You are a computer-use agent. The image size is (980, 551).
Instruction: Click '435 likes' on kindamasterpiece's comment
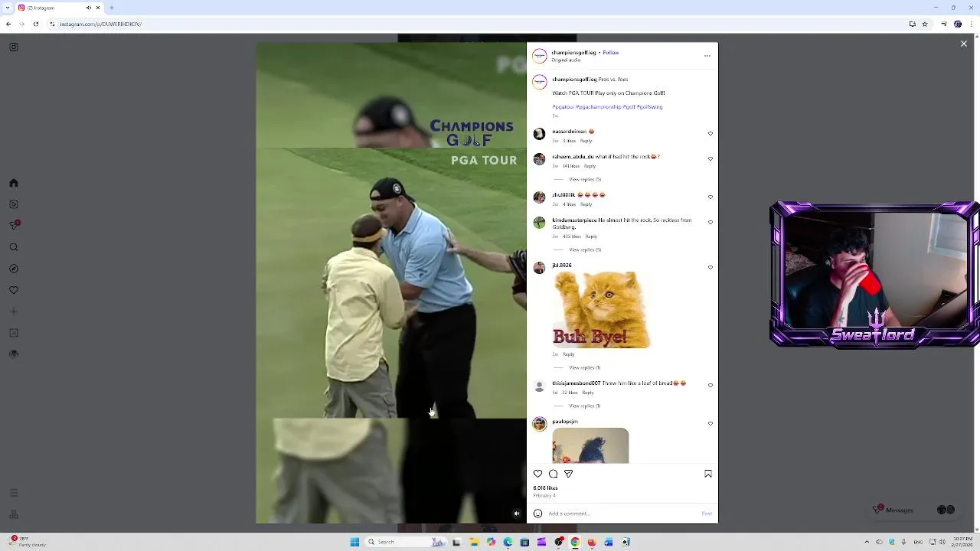tap(572, 236)
